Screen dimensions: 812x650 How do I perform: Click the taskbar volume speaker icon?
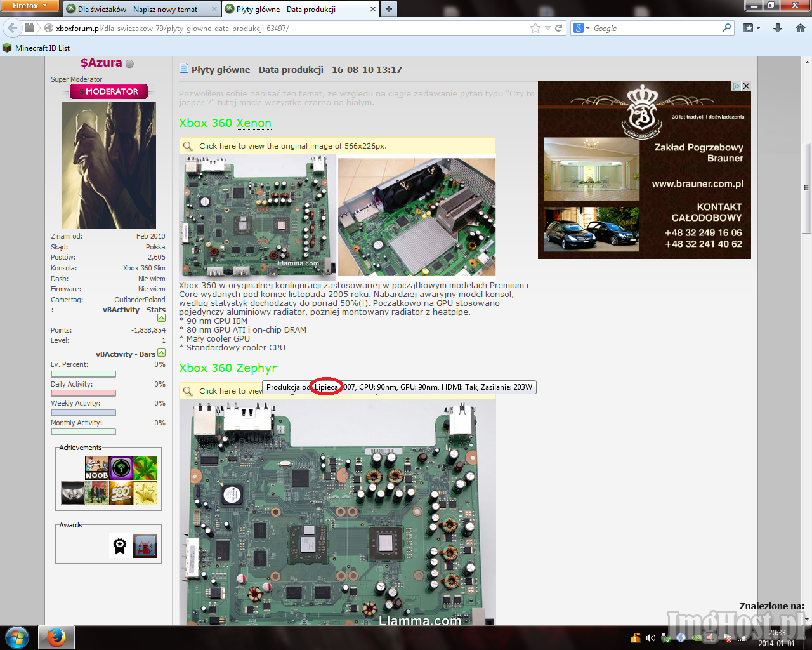tap(651, 638)
